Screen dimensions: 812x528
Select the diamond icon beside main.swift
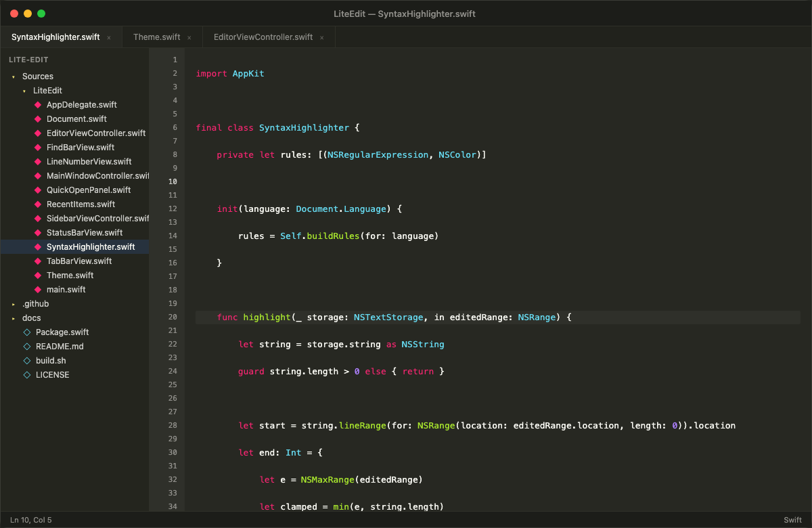point(37,289)
